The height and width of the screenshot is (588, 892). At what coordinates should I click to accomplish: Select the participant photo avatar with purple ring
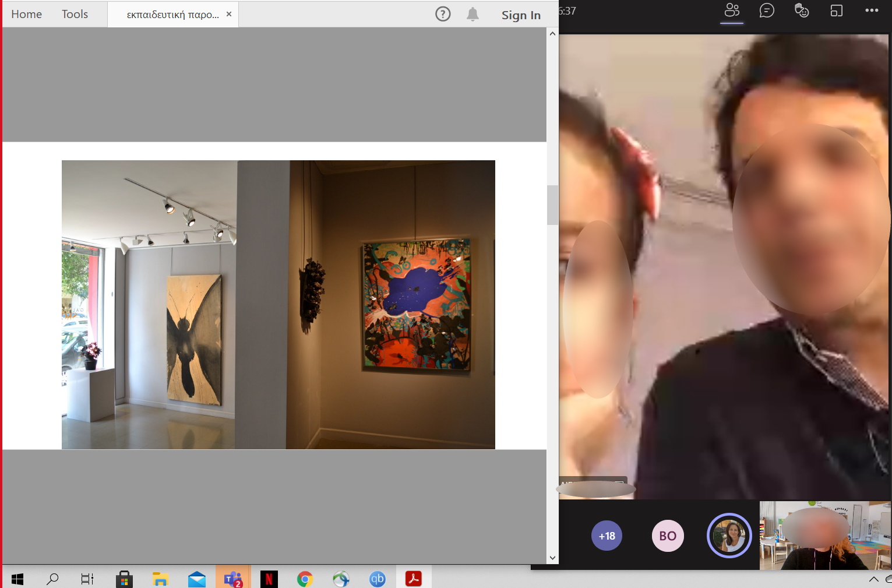[729, 536]
